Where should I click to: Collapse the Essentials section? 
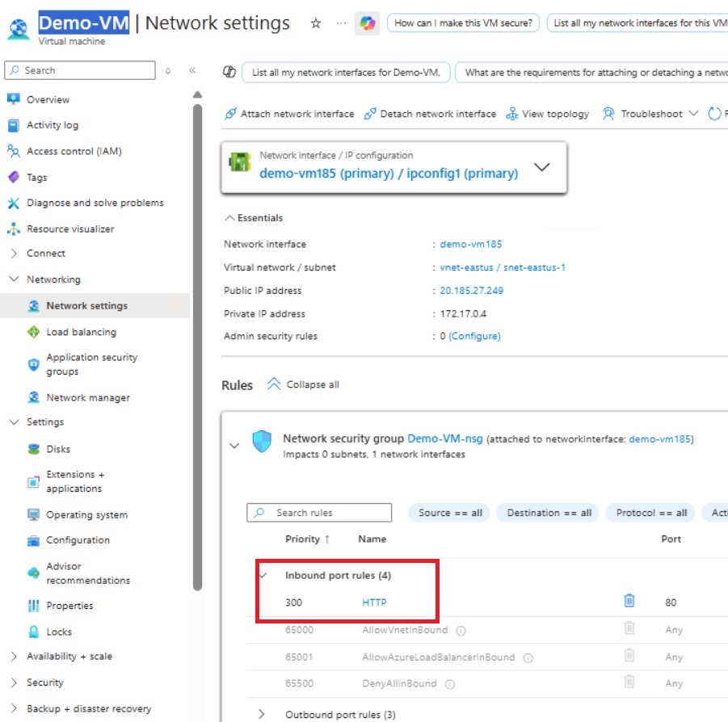pyautogui.click(x=229, y=217)
